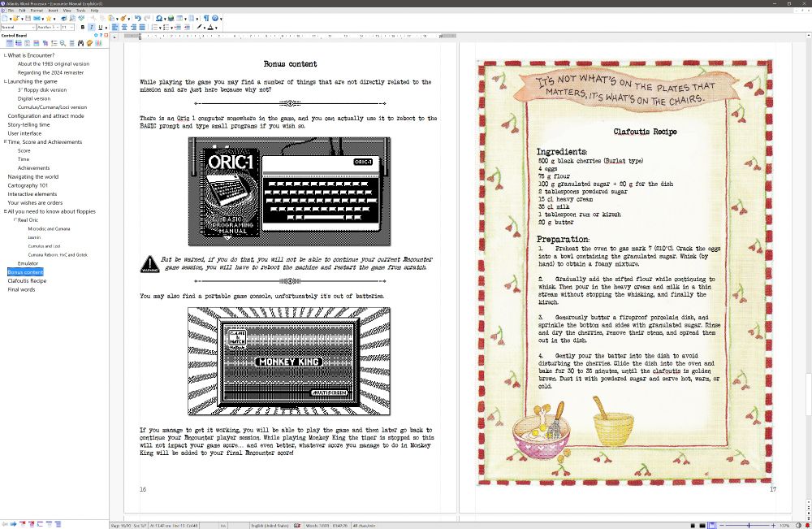
Task: Click the blue next arrow below outline
Action: point(13,524)
